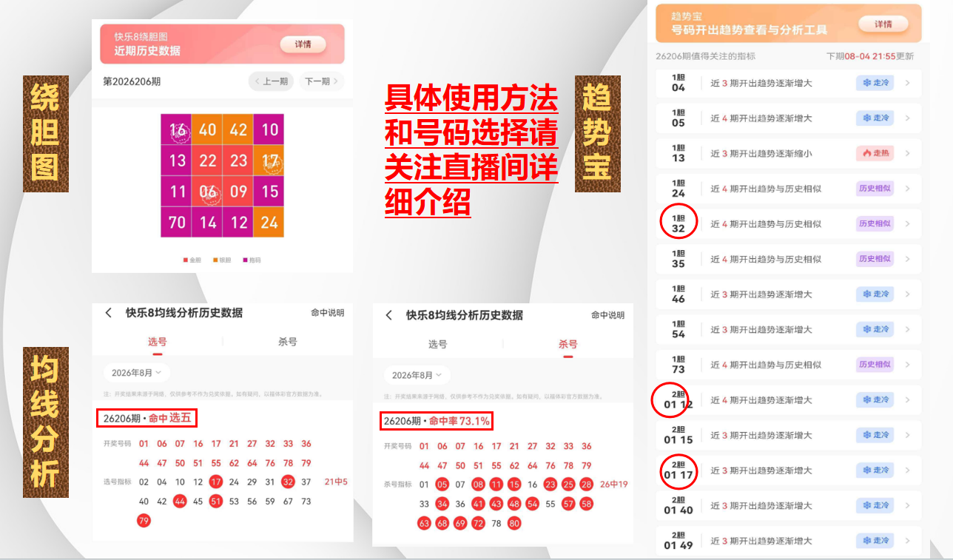Click the 21中5 result text
The height and width of the screenshot is (560, 953).
[x=336, y=482]
